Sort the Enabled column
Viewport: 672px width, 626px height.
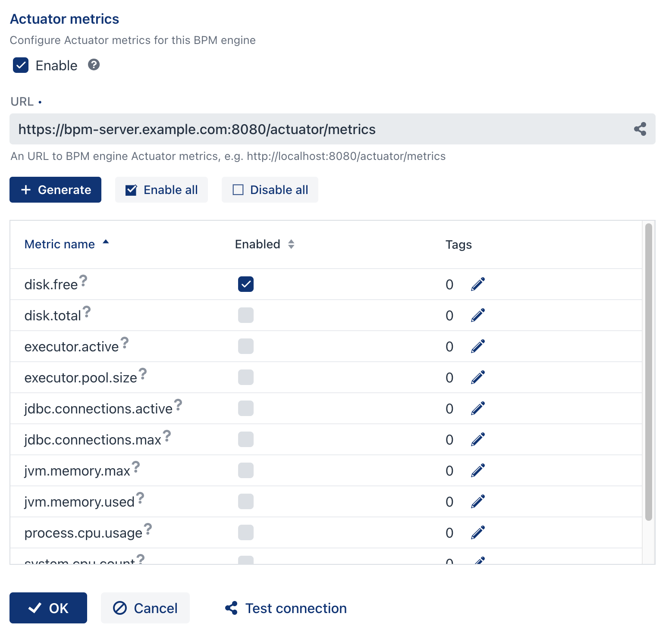pyautogui.click(x=257, y=244)
